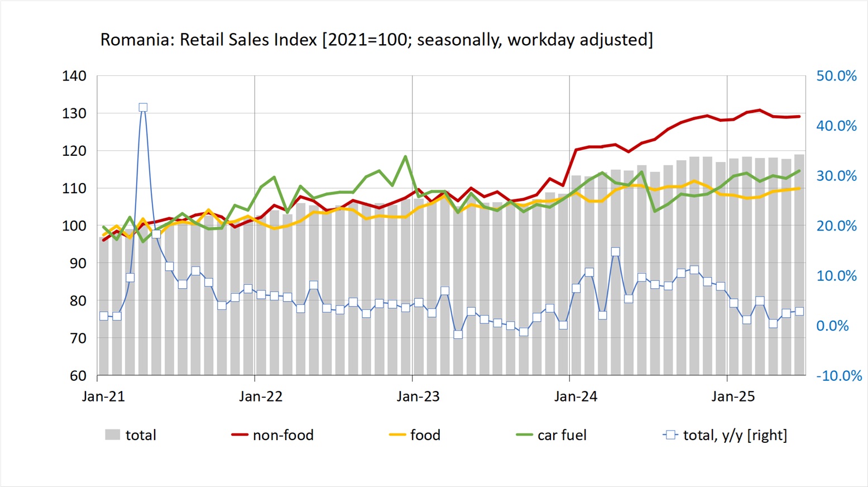Select the chart title text

[x=376, y=40]
